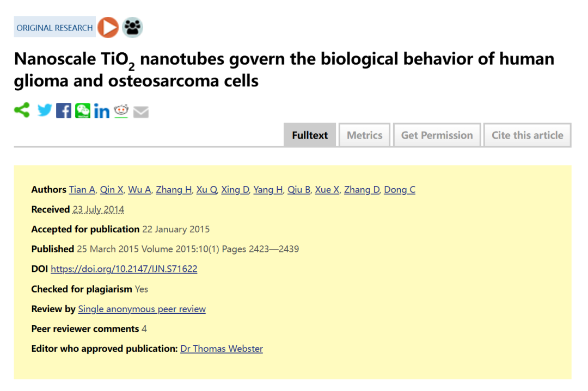
Task: Click the Original Research label
Action: coord(55,28)
